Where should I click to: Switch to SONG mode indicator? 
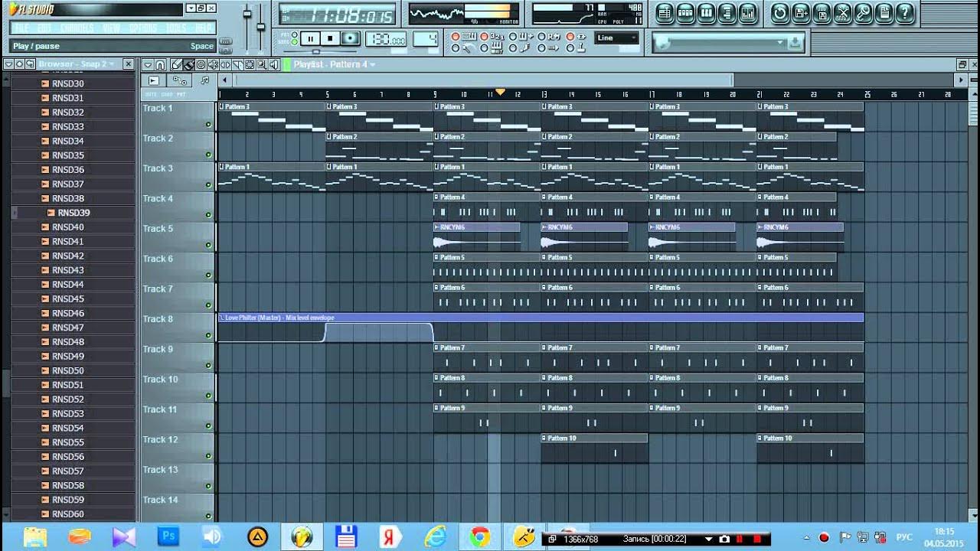pyautogui.click(x=294, y=42)
